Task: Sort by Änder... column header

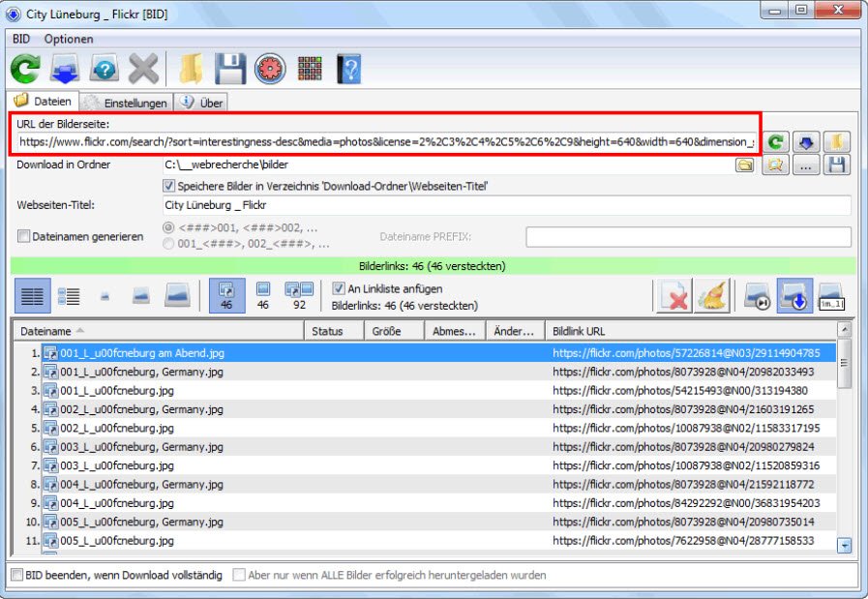Action: 516,331
